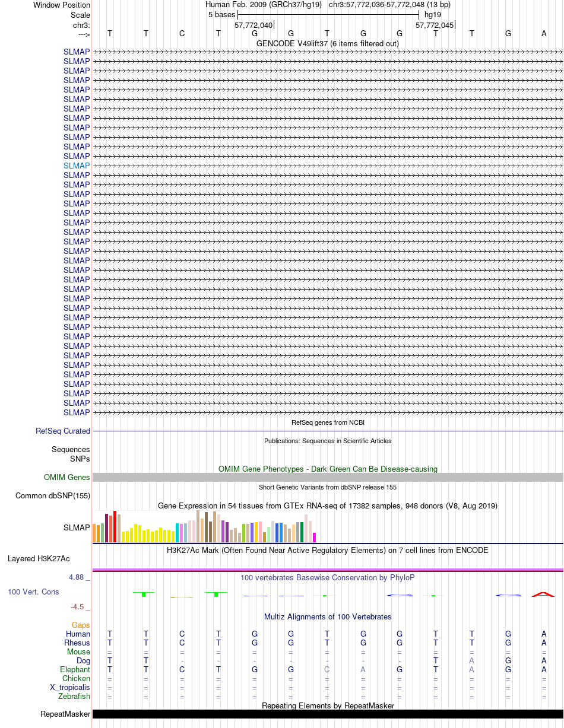Click the RefSeq Curated blue intron line
This screenshot has height=728, width=564.
click(x=328, y=431)
